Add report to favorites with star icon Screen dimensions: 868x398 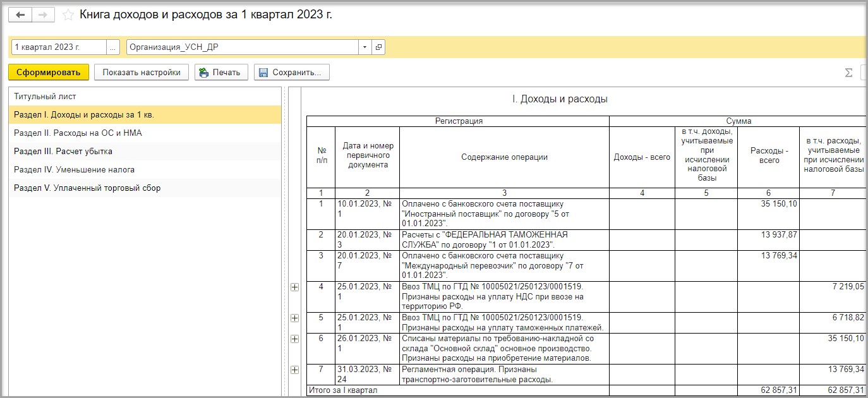pos(68,15)
